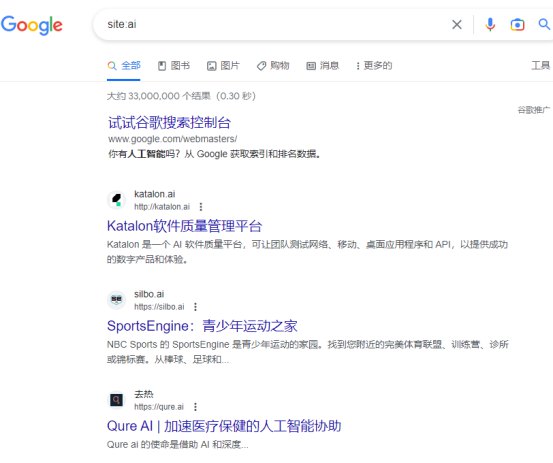Open more options for katalon.ai result
This screenshot has height=463, width=553.
201,207
